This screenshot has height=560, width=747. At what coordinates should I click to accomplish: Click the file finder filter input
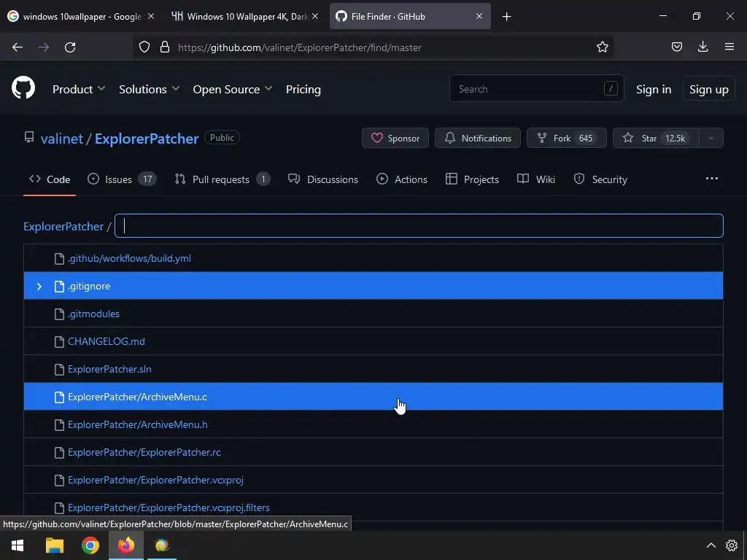click(x=419, y=226)
